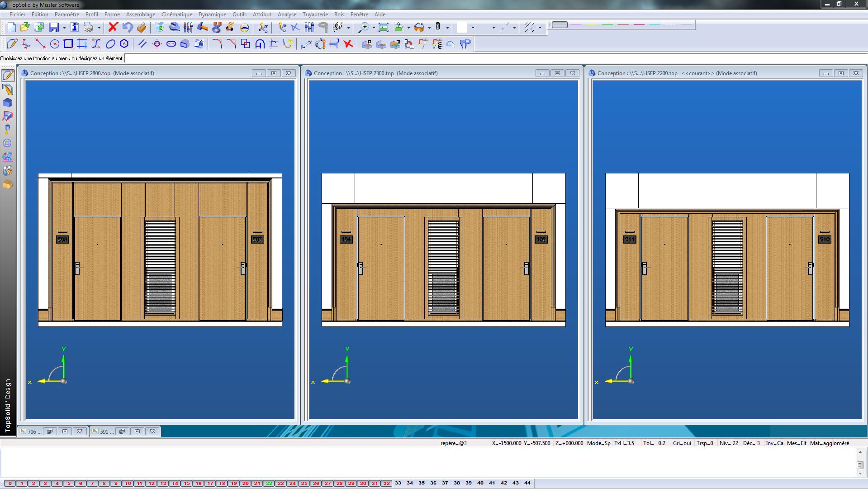Open the Bois menu
The image size is (868, 489).
coord(339,14)
